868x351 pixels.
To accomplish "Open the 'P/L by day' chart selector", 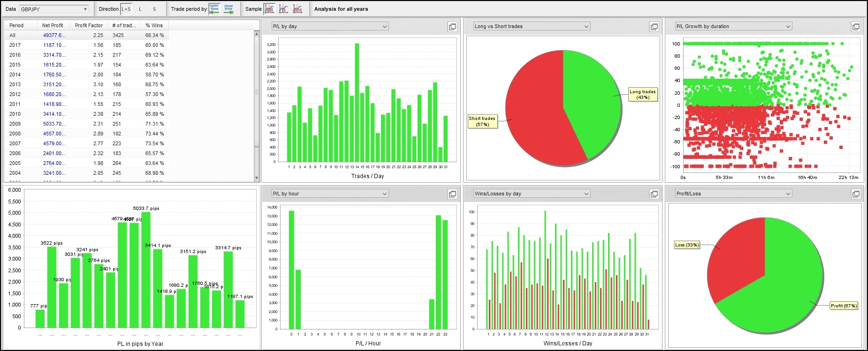I will click(330, 26).
